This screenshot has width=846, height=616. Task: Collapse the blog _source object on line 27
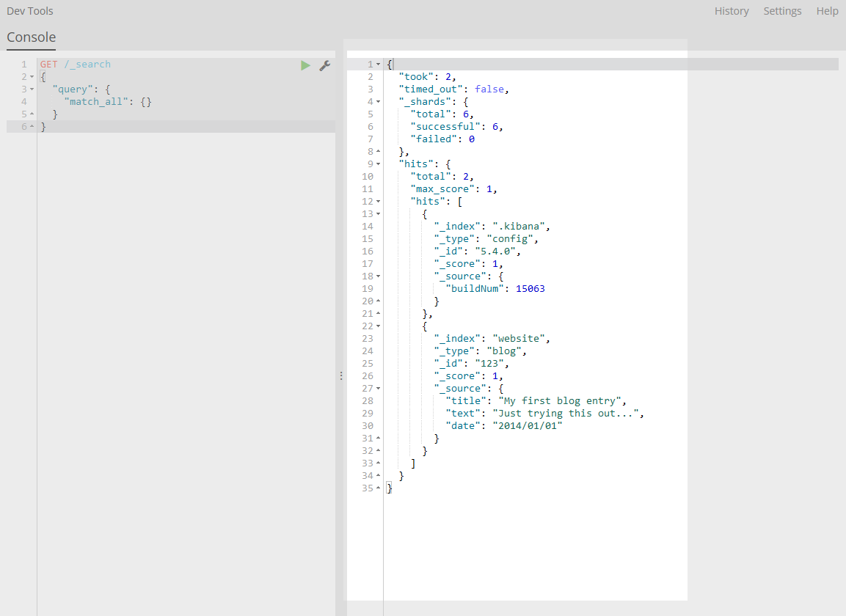pyautogui.click(x=379, y=388)
